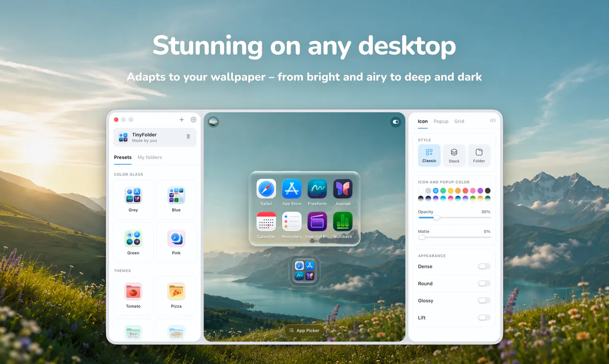Click the wallpaper picker circle icon
This screenshot has width=609, height=364.
click(x=213, y=122)
